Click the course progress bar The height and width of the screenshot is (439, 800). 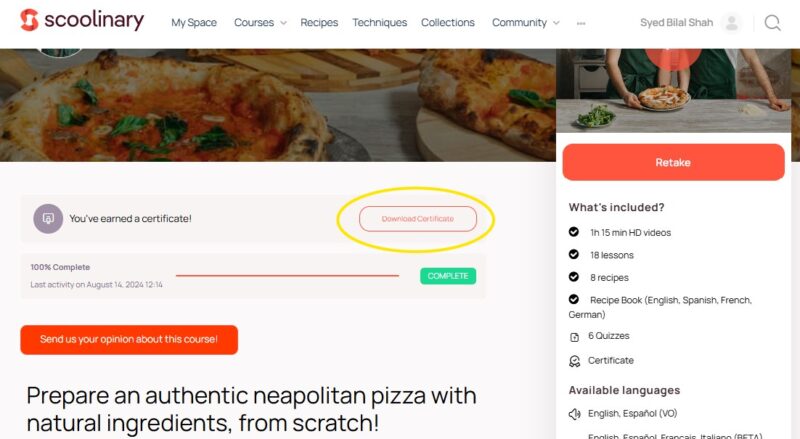click(x=287, y=275)
